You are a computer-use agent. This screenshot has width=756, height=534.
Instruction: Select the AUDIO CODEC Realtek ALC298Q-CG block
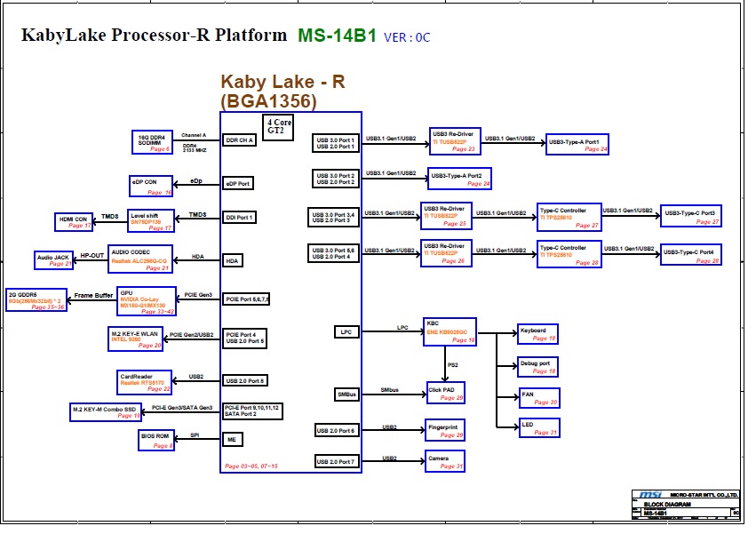[x=140, y=259]
